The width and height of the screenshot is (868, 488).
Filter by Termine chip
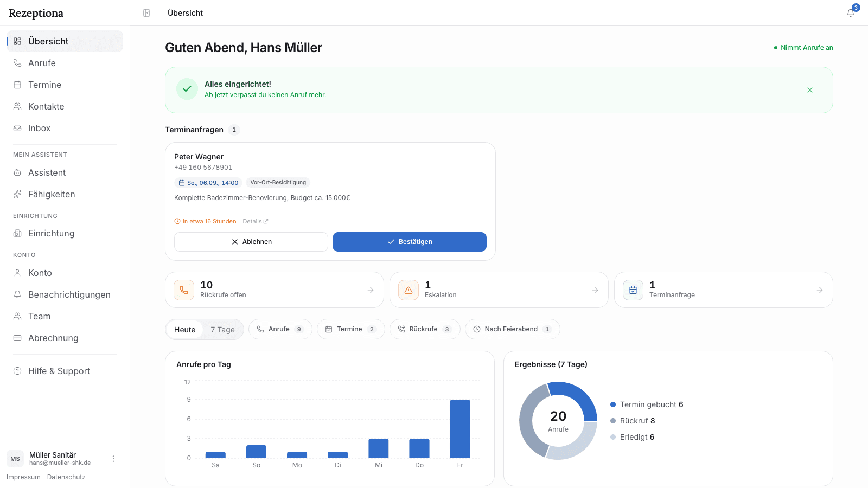click(x=351, y=329)
